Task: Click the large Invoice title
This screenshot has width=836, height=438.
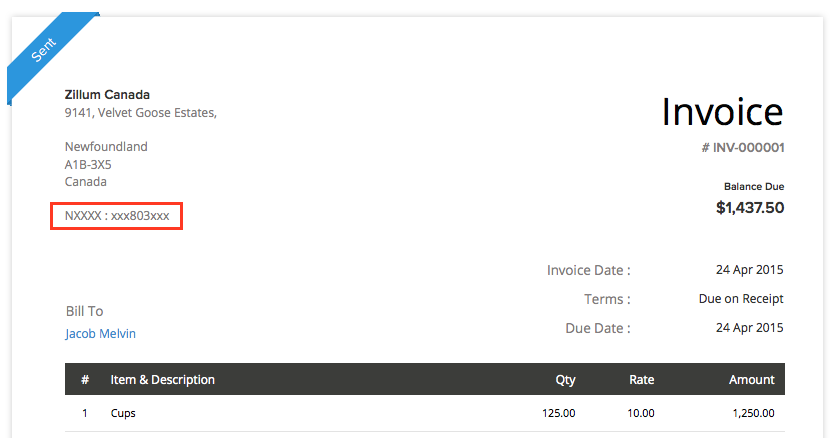Action: (723, 111)
